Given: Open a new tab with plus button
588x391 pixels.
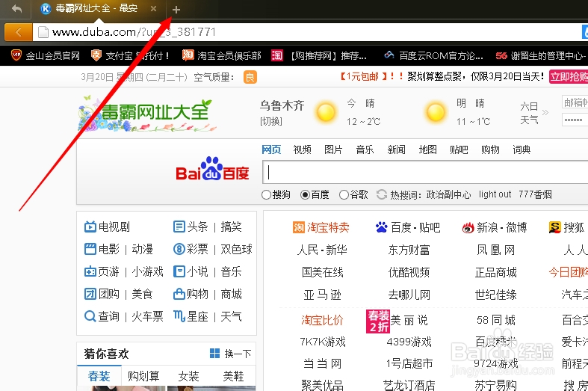Looking at the screenshot, I should [176, 10].
